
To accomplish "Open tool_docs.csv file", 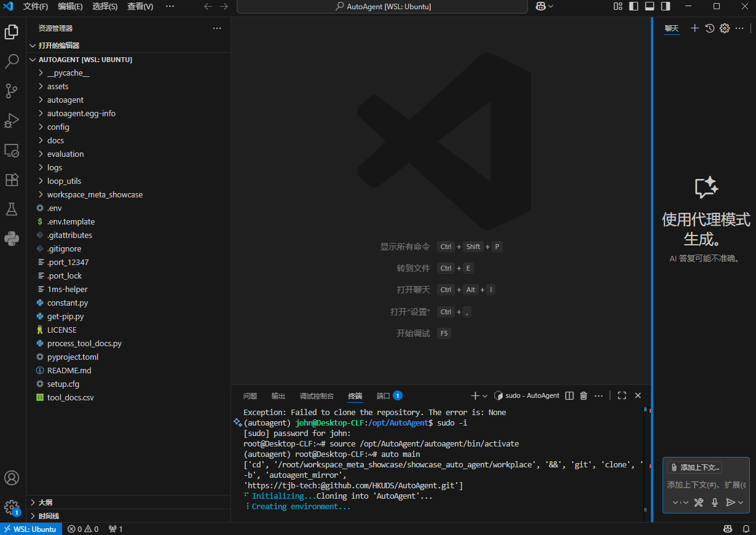I will [x=128, y=397].
